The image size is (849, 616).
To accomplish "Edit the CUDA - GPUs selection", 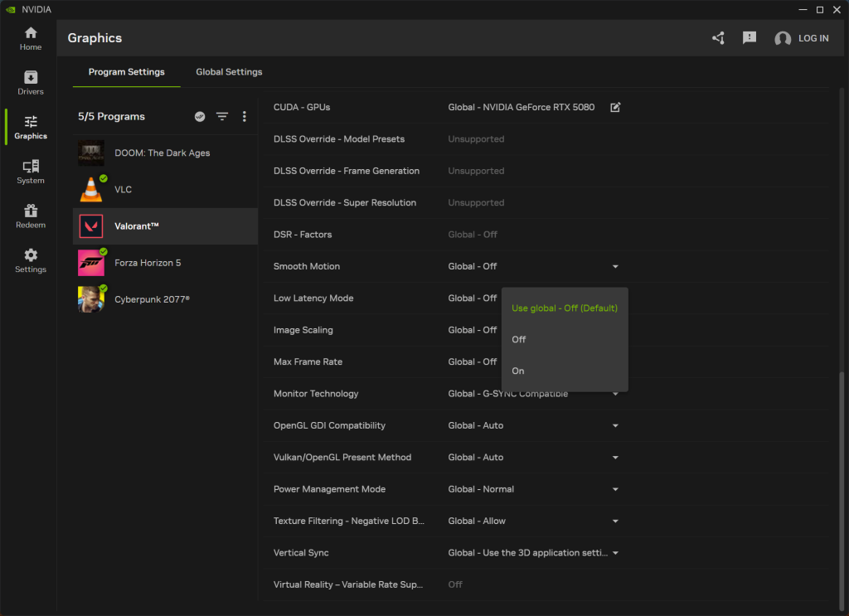I will [x=615, y=107].
